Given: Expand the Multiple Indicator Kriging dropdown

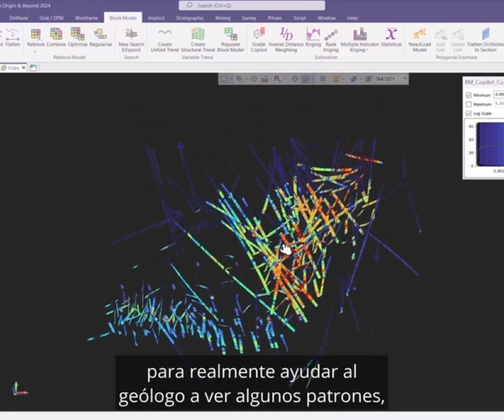Looking at the screenshot, I should (367, 50).
